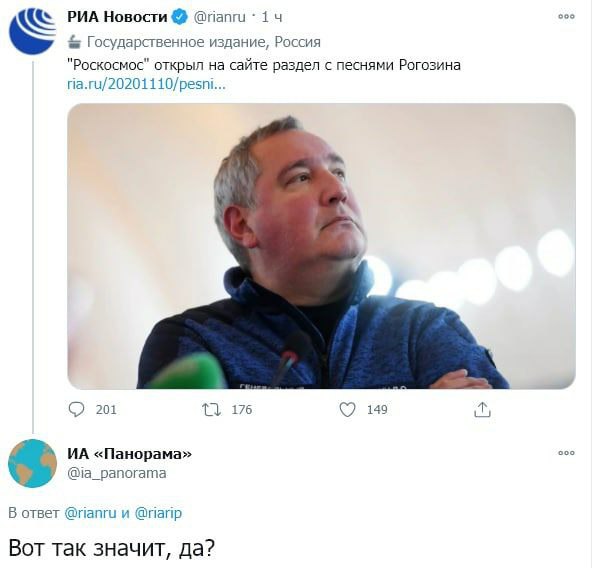Click the Государственное издание, Россия label

click(204, 42)
